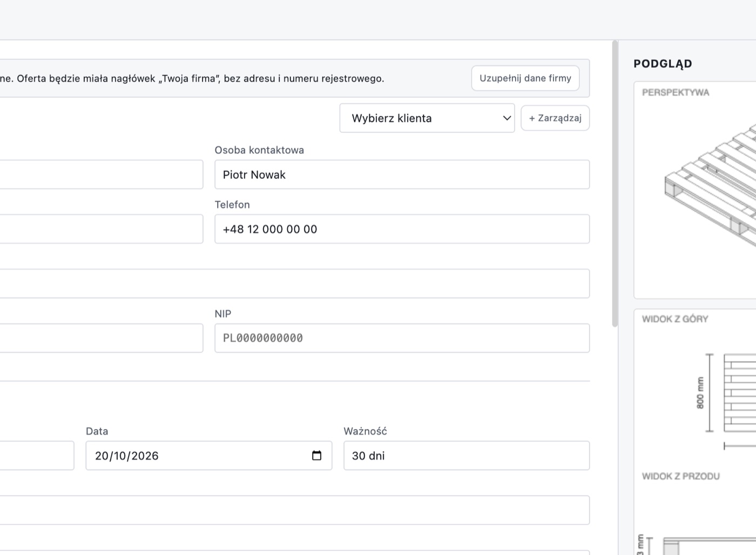Click the form panel vertical scrollbar

(615, 184)
